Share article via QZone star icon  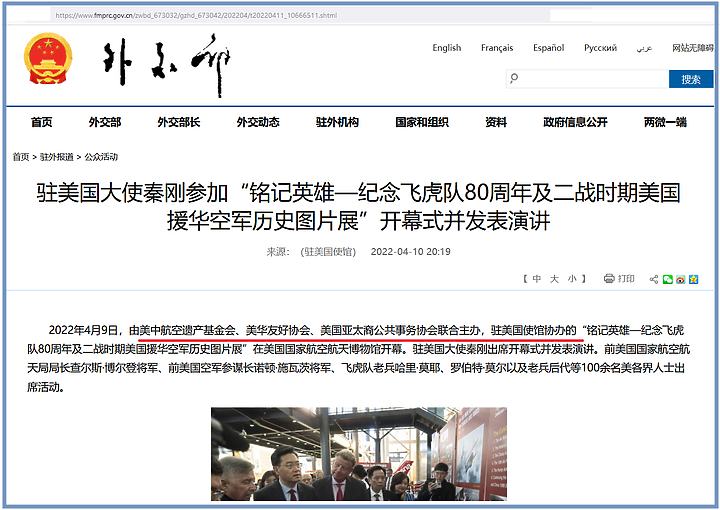click(693, 279)
